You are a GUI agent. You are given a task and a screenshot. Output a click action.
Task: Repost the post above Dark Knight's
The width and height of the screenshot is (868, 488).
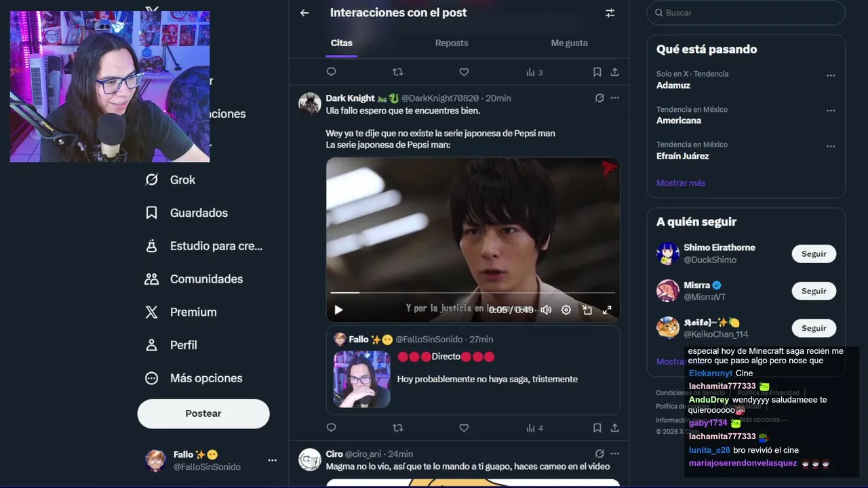[x=398, y=72]
